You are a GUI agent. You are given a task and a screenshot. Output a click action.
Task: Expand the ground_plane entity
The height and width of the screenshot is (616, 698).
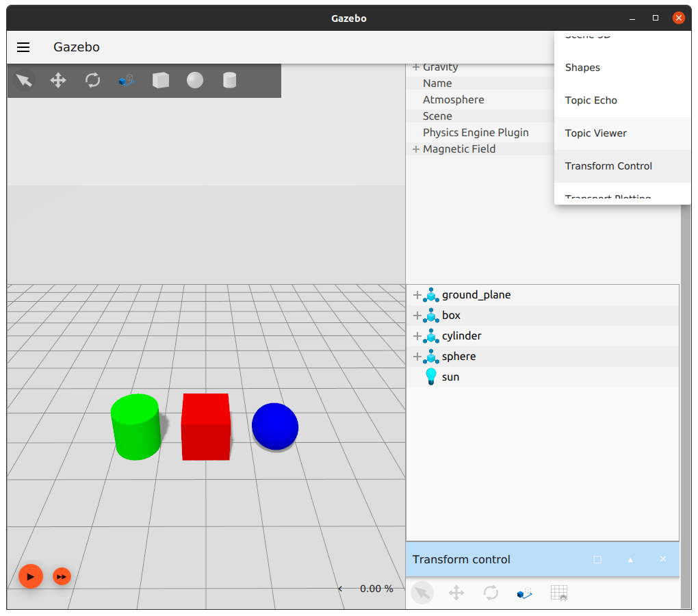(417, 295)
